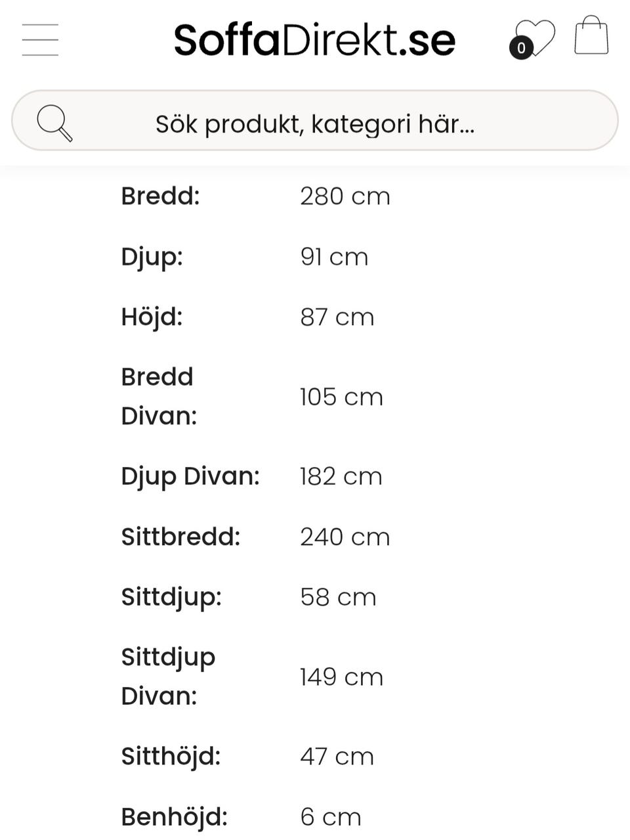Image resolution: width=630 pixels, height=840 pixels.
Task: Select the 240 cm Sittbredd value
Action: pyautogui.click(x=345, y=537)
